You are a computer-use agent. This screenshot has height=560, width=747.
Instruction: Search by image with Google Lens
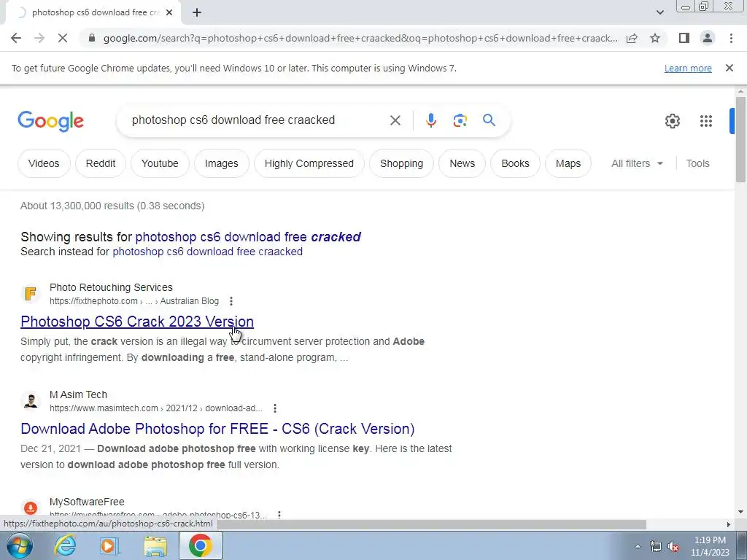(460, 120)
